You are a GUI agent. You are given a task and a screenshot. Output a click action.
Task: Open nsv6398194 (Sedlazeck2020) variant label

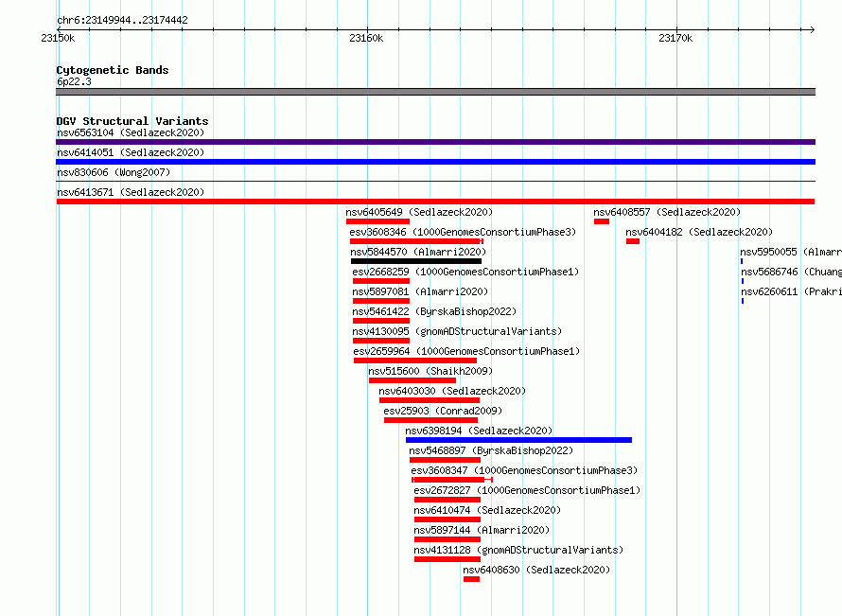click(x=479, y=431)
